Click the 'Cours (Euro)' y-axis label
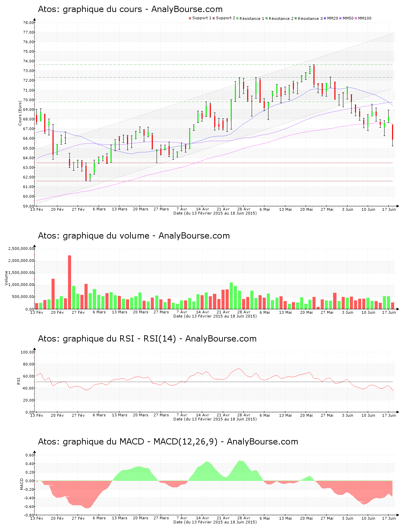The image size is (412, 532). click(x=20, y=113)
